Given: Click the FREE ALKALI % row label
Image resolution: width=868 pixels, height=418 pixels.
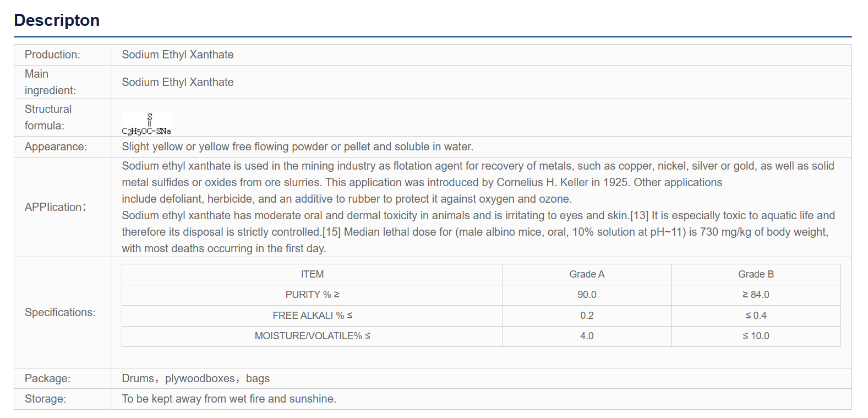Looking at the screenshot, I should pyautogui.click(x=312, y=316).
